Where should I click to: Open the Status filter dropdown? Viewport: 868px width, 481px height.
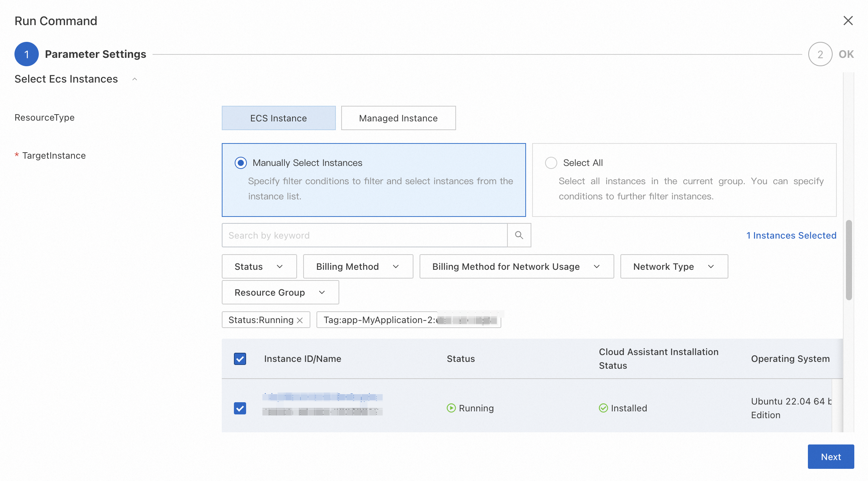[259, 266]
